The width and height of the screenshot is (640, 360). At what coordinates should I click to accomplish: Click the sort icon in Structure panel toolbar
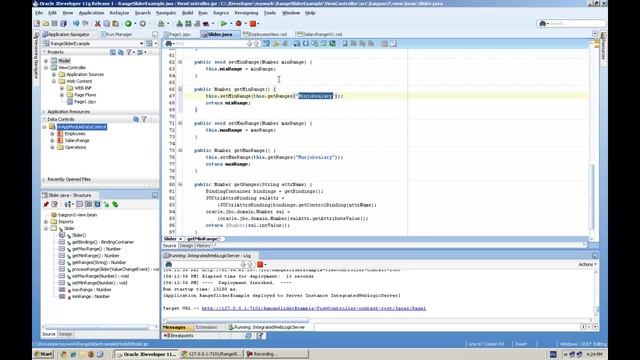pyautogui.click(x=68, y=204)
